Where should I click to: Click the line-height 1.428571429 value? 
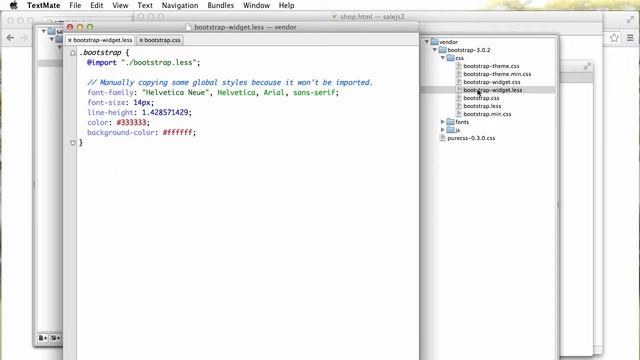click(x=165, y=112)
